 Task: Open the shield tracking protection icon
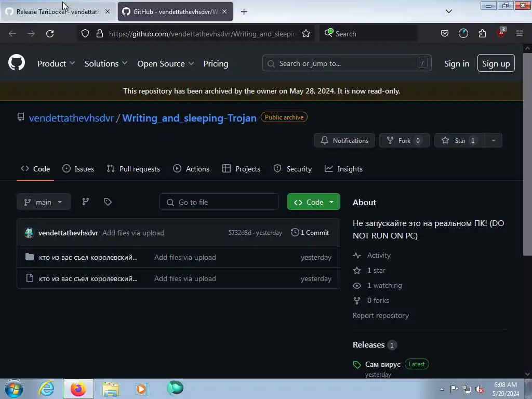click(x=85, y=34)
